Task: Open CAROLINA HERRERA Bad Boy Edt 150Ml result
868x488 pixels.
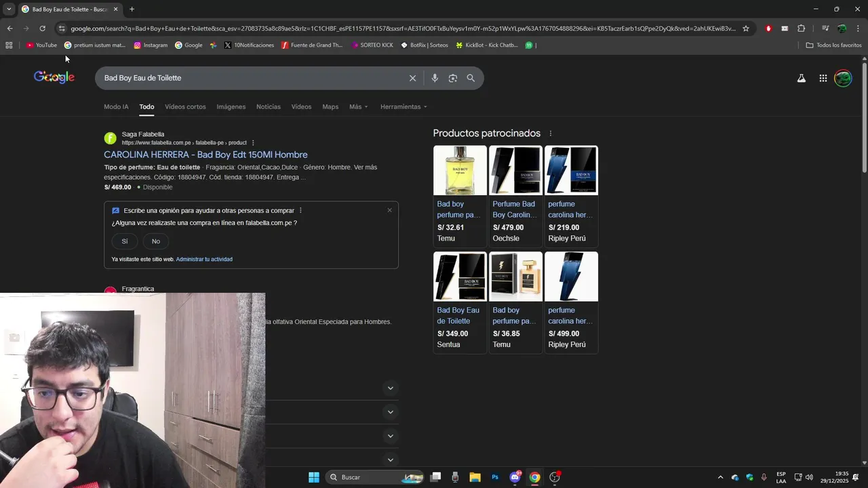Action: [205, 155]
